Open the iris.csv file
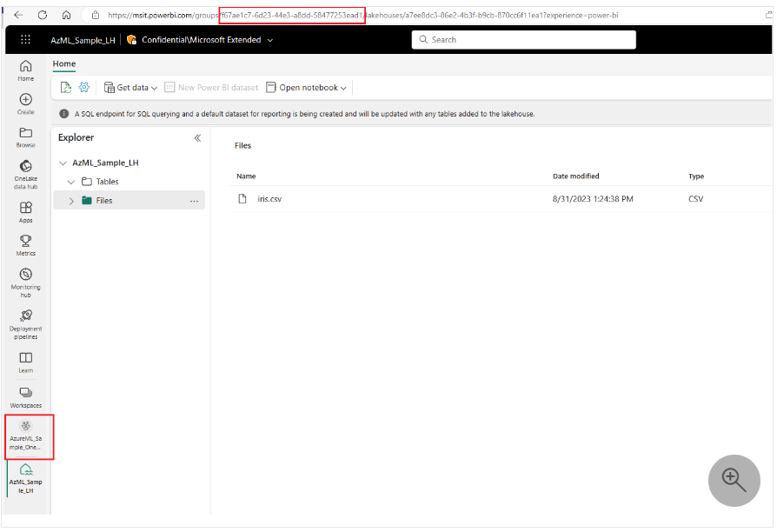The image size is (777, 532). (269, 199)
